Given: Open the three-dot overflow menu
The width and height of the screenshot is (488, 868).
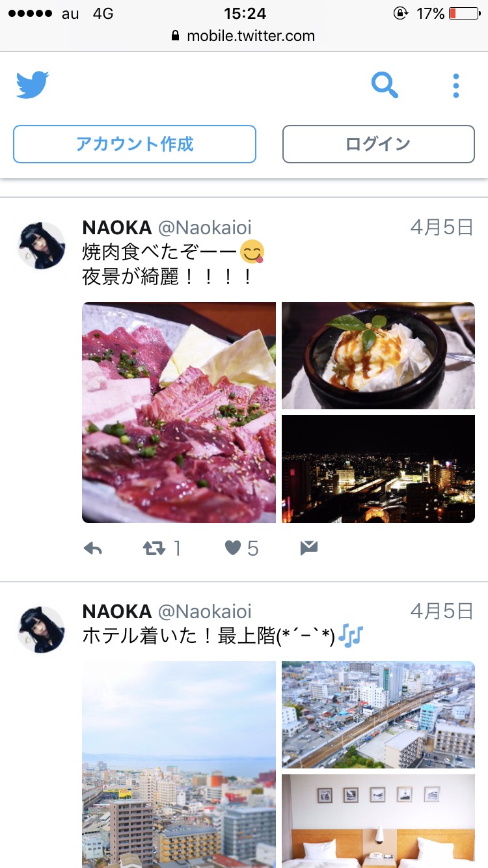Looking at the screenshot, I should tap(455, 86).
